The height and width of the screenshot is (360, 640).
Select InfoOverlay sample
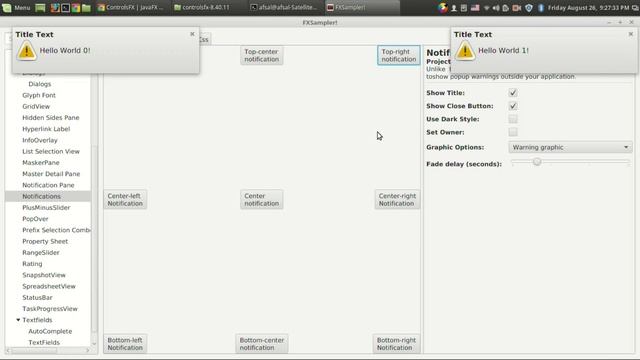click(40, 140)
